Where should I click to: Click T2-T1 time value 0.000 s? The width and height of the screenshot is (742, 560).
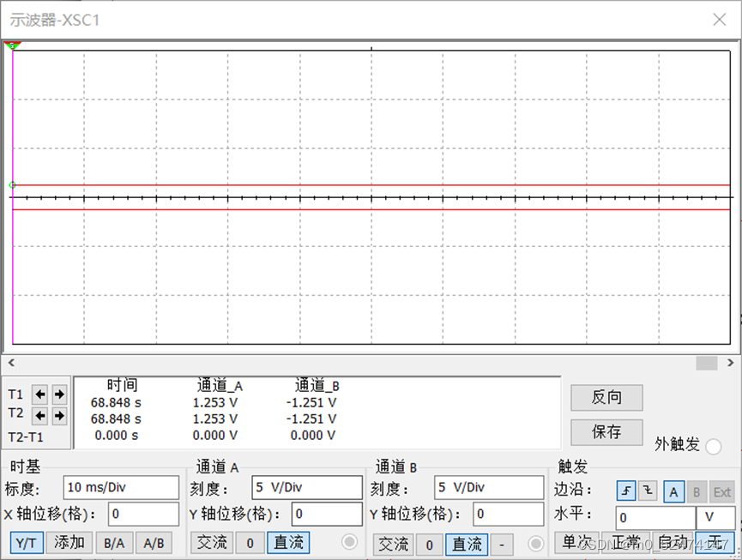pos(117,436)
